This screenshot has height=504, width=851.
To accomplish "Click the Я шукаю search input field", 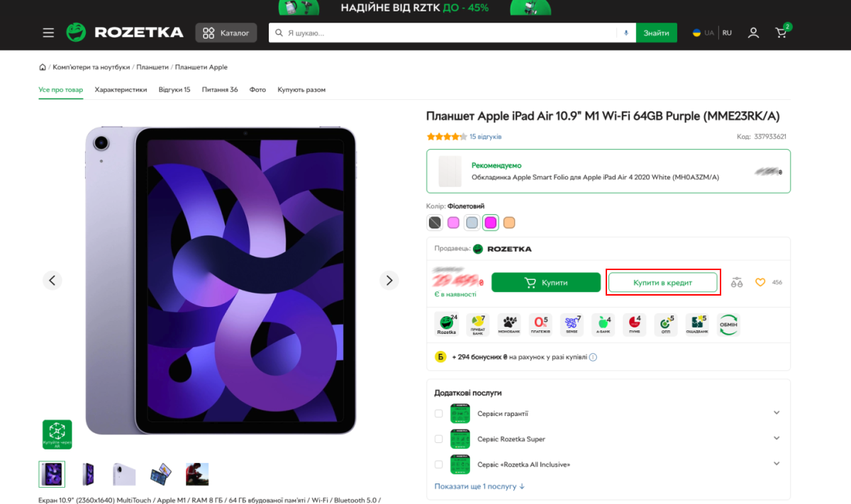I will coord(443,33).
